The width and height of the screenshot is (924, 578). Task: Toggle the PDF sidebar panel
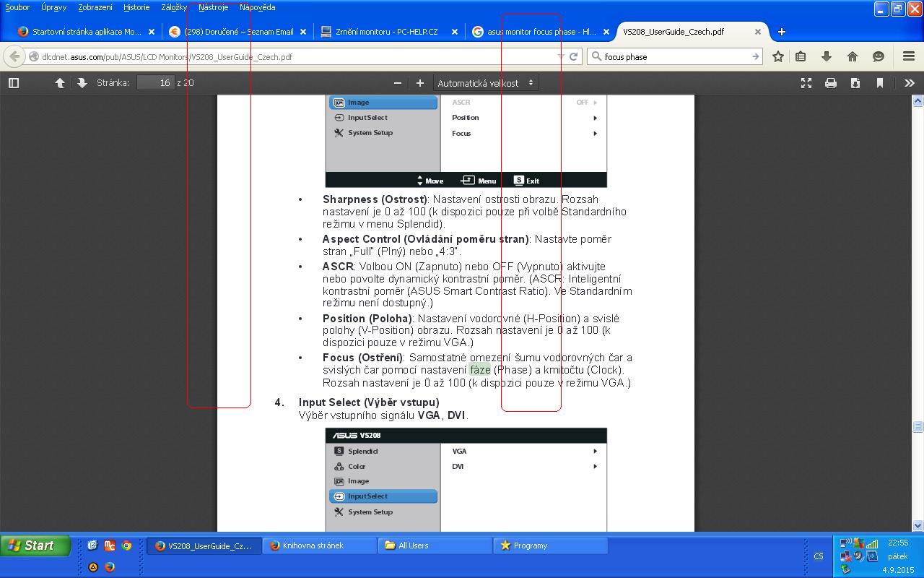tap(14, 83)
